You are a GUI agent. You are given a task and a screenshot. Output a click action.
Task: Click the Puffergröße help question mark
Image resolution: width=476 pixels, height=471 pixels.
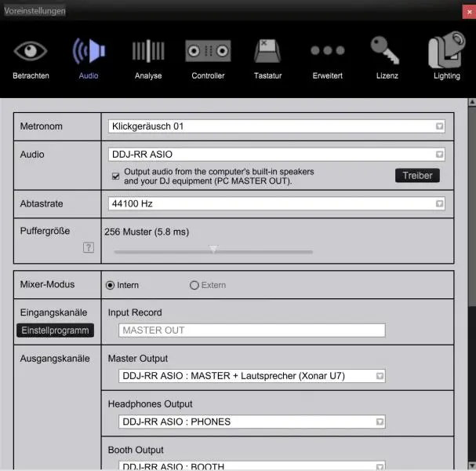(x=89, y=247)
